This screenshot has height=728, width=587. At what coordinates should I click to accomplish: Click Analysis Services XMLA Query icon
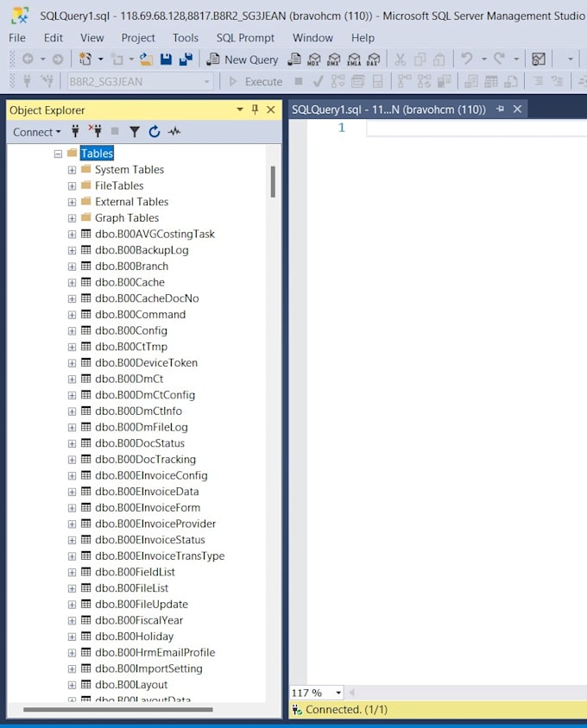click(354, 60)
